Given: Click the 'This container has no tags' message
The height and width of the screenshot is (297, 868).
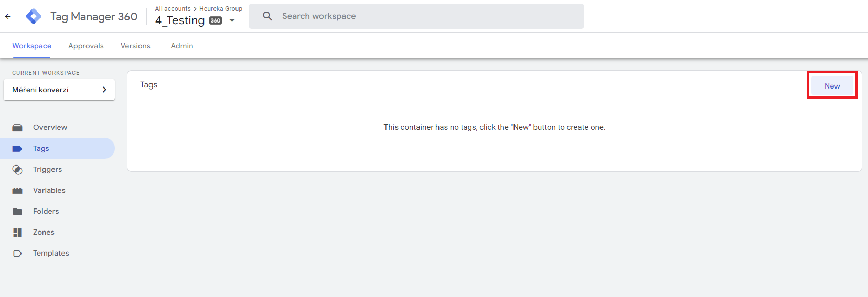Looking at the screenshot, I should point(495,127).
